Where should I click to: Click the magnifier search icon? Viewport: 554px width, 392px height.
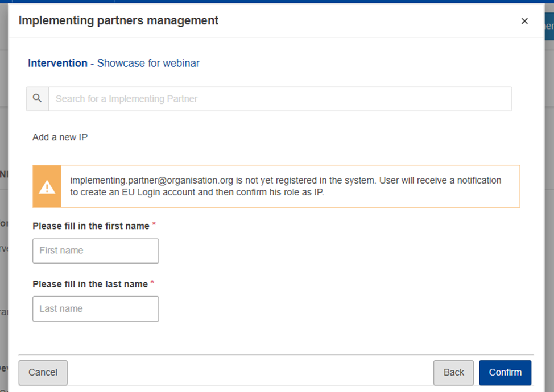click(37, 98)
